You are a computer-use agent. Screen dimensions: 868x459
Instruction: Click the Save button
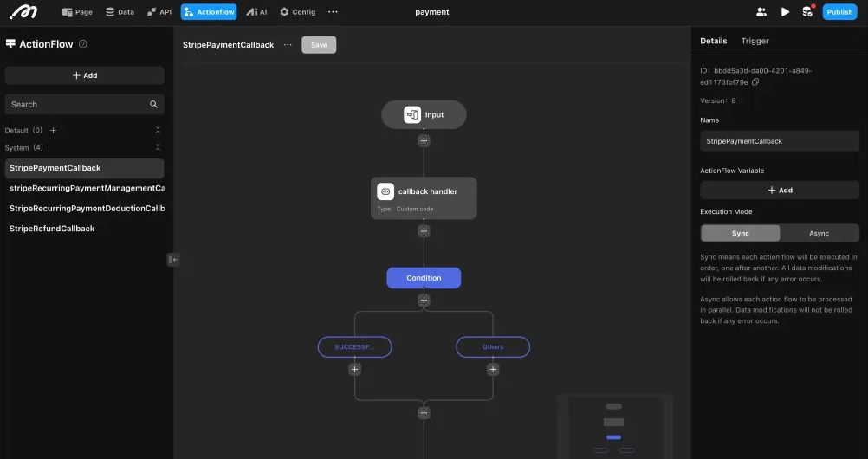(x=319, y=45)
